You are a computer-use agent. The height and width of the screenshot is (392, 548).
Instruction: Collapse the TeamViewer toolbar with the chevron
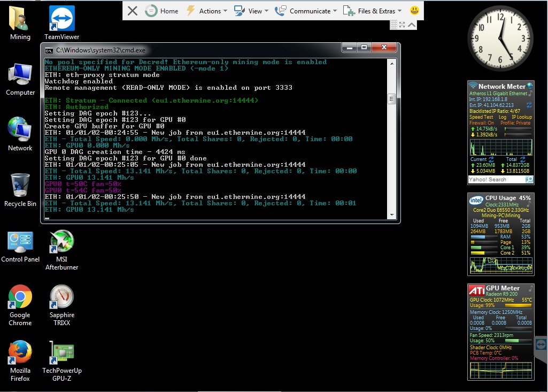click(412, 25)
